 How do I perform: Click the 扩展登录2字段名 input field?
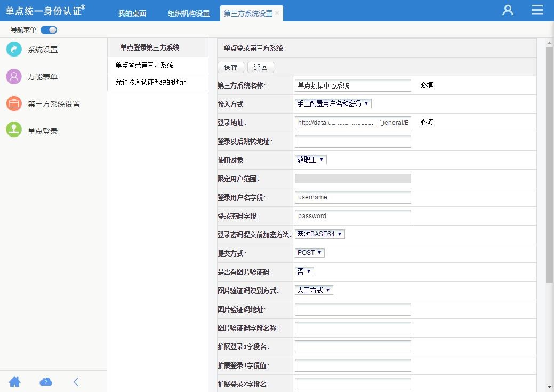(352, 384)
